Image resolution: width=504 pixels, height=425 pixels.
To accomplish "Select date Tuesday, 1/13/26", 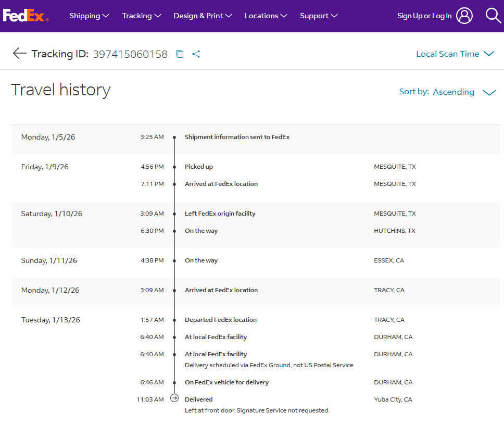I will click(51, 320).
